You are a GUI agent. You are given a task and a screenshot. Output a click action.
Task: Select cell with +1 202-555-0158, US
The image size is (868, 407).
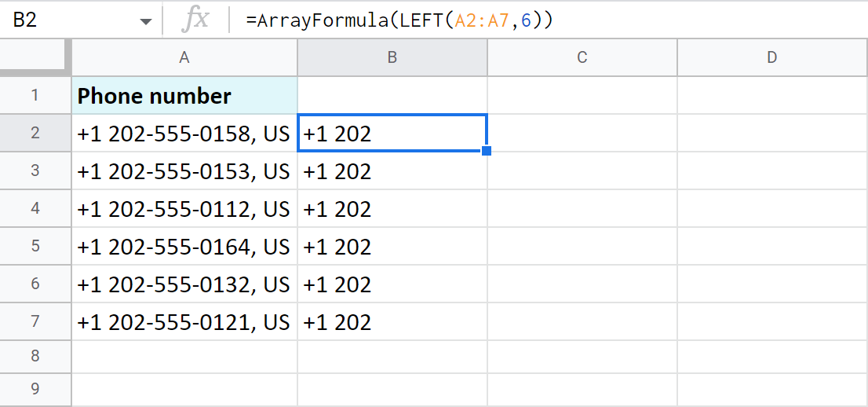pos(184,134)
